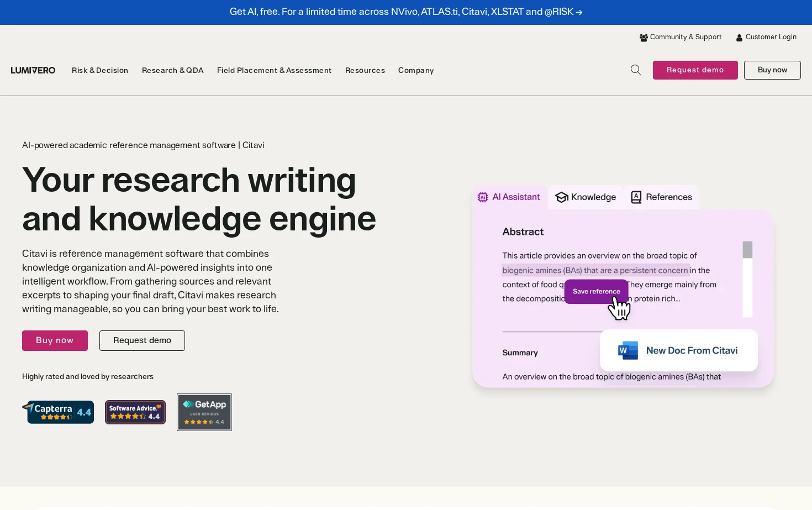Click the Abstract panel scrollbar thumb
Image resolution: width=812 pixels, height=510 pixels.
click(747, 250)
